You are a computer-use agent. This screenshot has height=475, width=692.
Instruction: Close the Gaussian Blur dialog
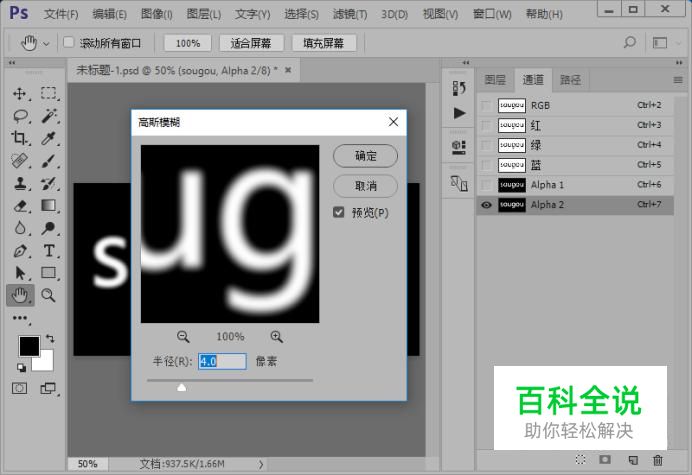(x=394, y=122)
